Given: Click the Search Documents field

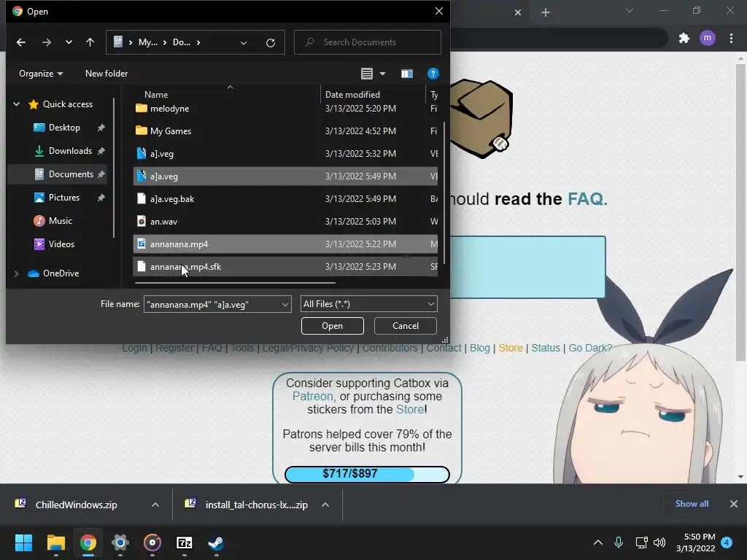Looking at the screenshot, I should [x=368, y=42].
